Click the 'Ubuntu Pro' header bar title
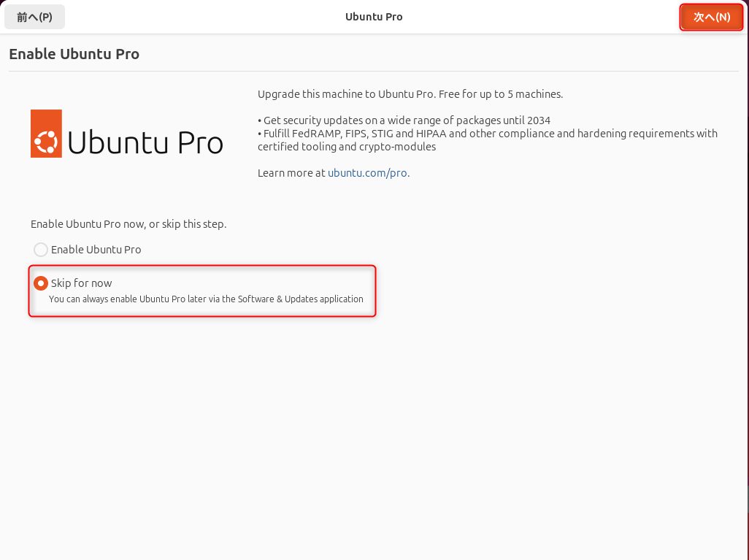 [374, 17]
